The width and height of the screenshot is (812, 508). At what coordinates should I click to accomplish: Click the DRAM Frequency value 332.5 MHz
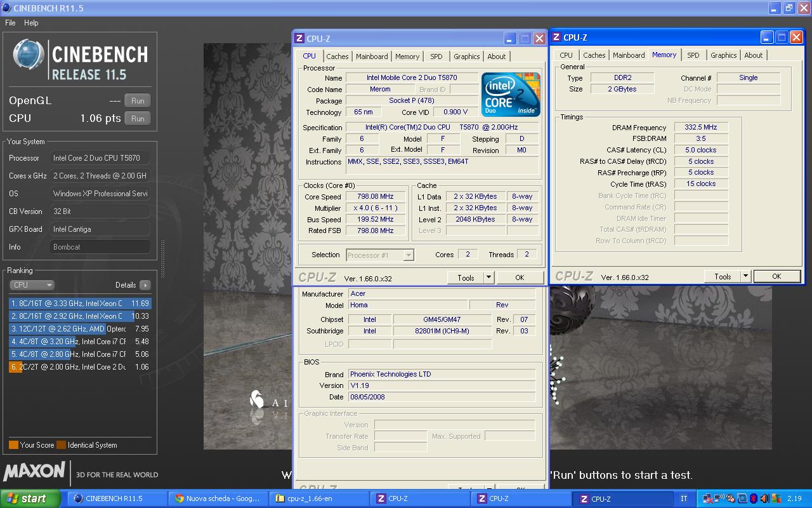point(700,127)
